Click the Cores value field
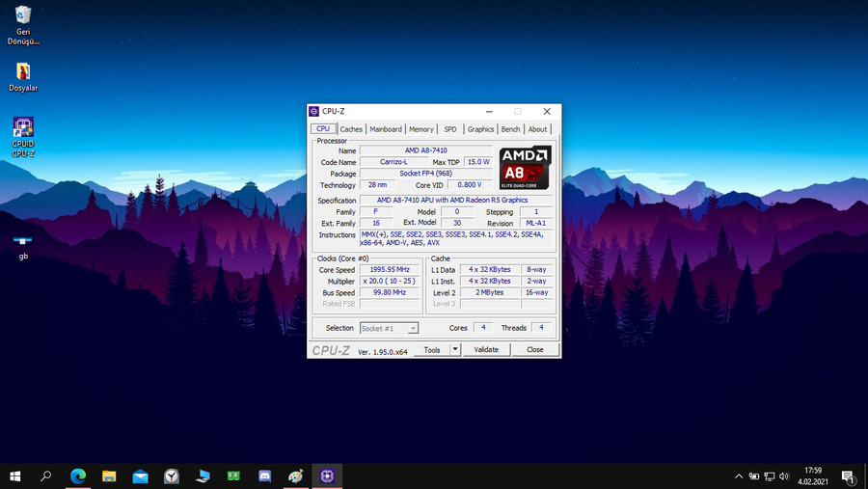 click(x=483, y=328)
